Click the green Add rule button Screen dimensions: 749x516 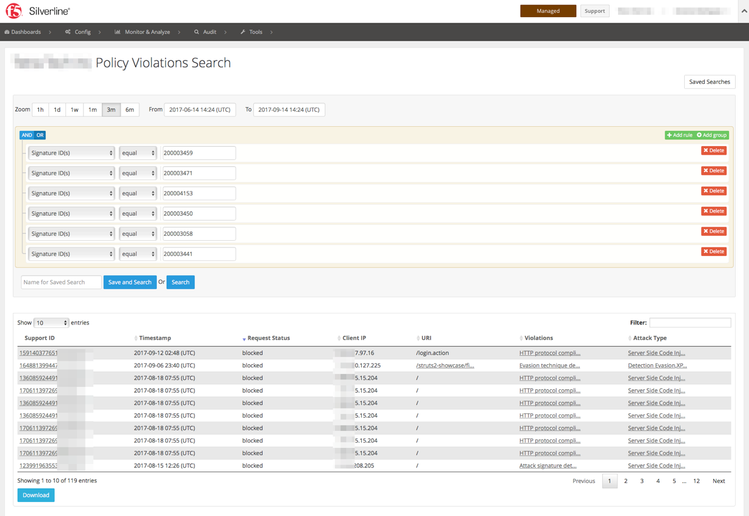[x=679, y=135]
